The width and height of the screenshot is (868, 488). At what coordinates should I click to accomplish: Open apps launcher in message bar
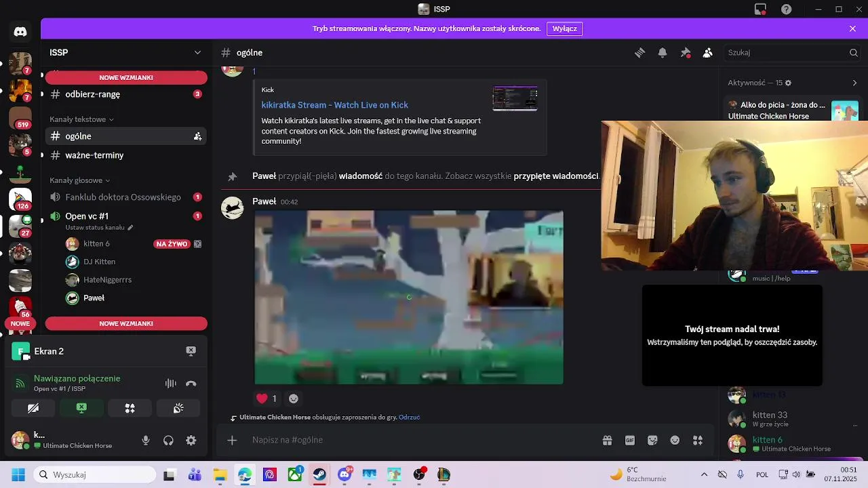pyautogui.click(x=698, y=441)
